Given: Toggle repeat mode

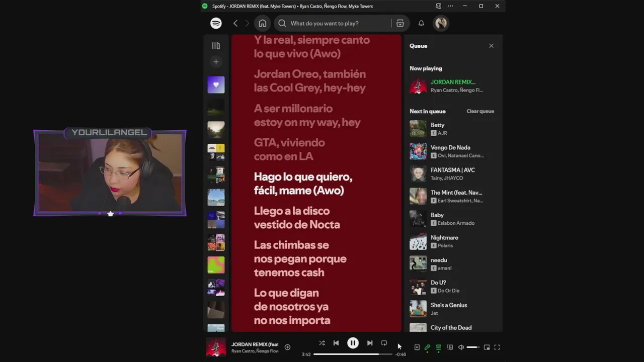Looking at the screenshot, I should [384, 343].
